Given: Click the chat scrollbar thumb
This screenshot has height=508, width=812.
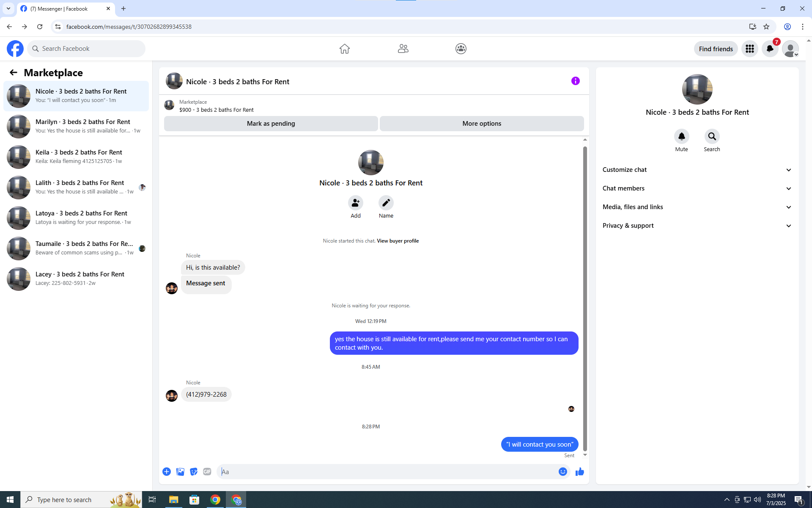Looking at the screenshot, I should pyautogui.click(x=585, y=296).
